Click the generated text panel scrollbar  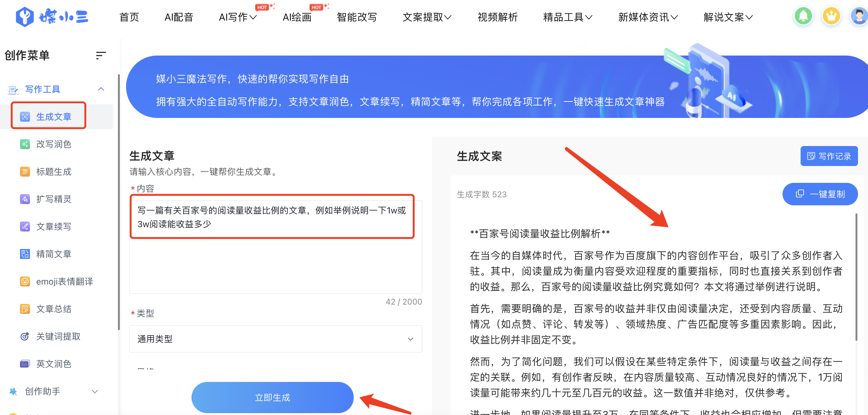tap(856, 277)
